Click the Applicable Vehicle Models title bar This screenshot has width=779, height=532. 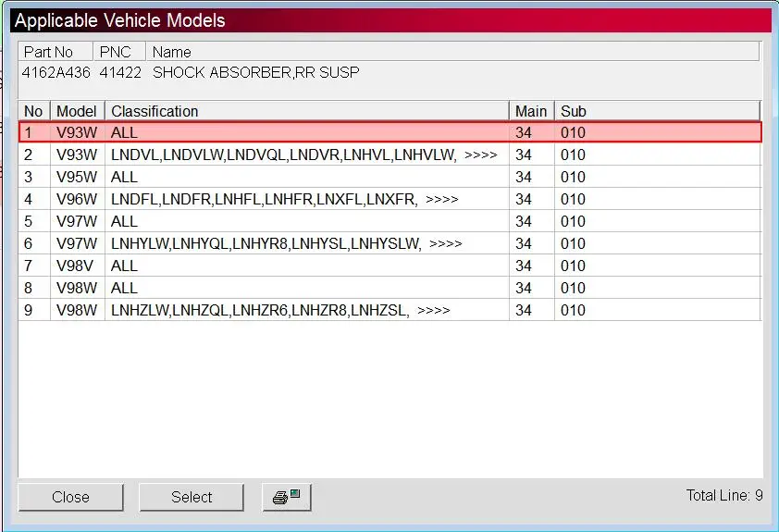(391, 20)
